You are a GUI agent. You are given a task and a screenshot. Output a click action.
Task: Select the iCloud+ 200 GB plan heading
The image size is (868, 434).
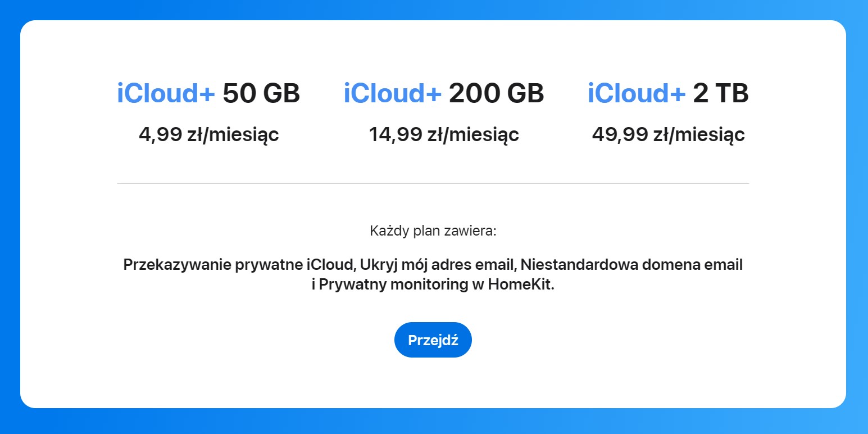443,93
